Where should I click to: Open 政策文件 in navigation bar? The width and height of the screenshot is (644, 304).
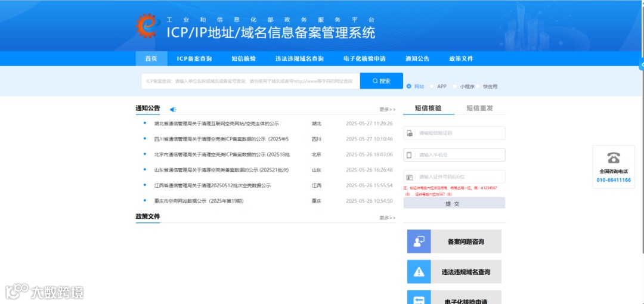click(461, 59)
